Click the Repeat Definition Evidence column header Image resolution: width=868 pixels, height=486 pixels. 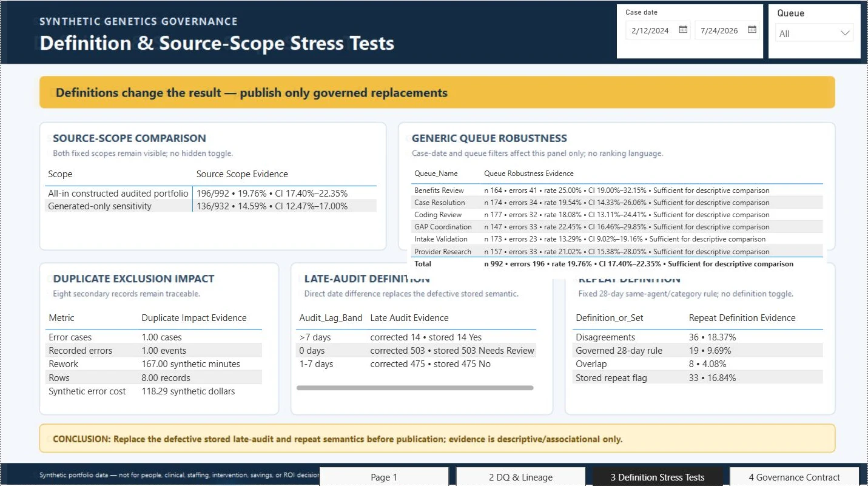pos(742,318)
